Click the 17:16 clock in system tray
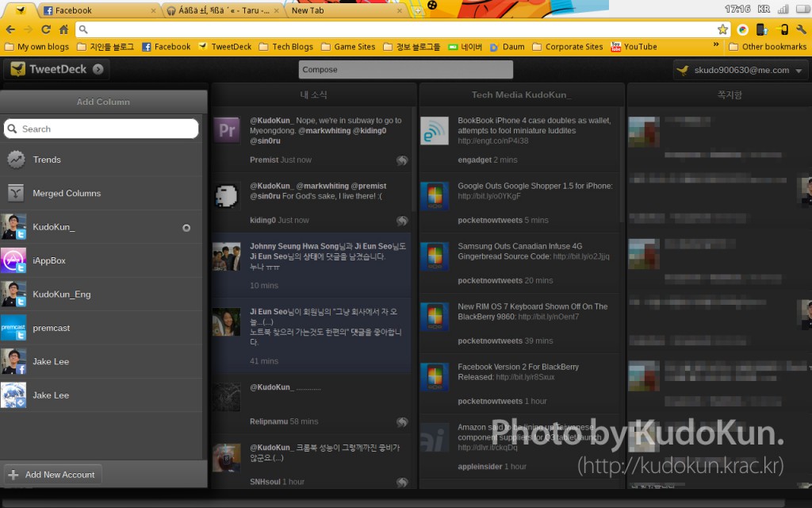This screenshot has height=508, width=812. point(737,9)
